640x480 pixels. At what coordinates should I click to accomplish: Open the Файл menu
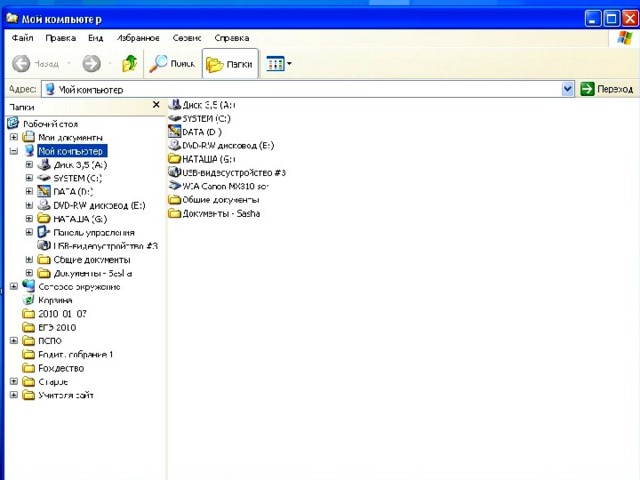tap(22, 38)
